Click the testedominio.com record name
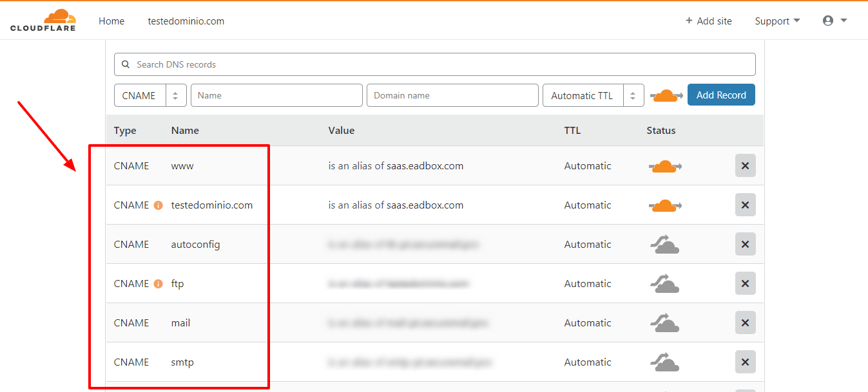868x392 pixels. point(212,205)
